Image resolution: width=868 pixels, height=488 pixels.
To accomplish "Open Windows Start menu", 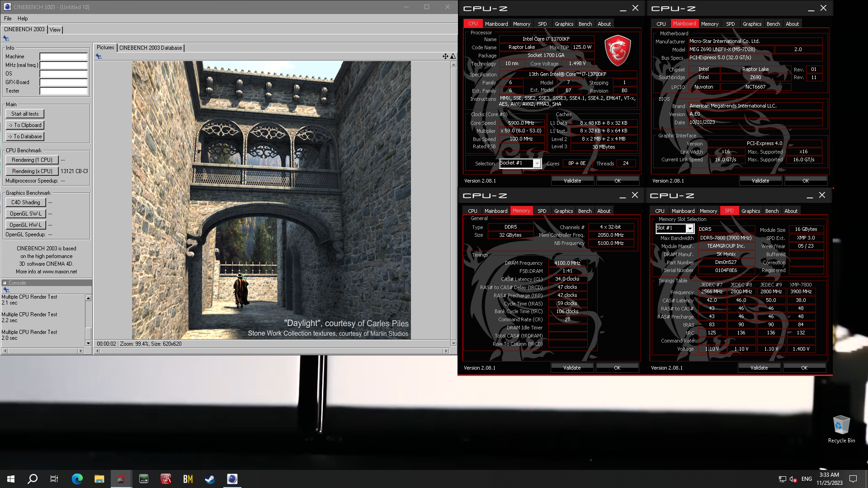I will [x=11, y=479].
